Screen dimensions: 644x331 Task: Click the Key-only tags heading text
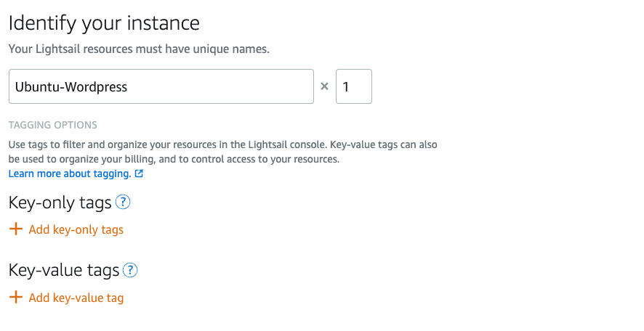pyautogui.click(x=60, y=203)
